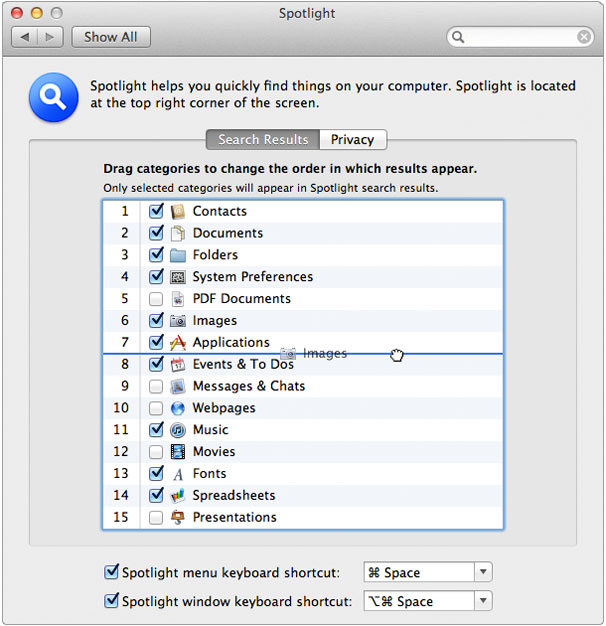This screenshot has width=606, height=626.
Task: Uncheck the Spreadsheets category checkbox
Action: tap(156, 495)
